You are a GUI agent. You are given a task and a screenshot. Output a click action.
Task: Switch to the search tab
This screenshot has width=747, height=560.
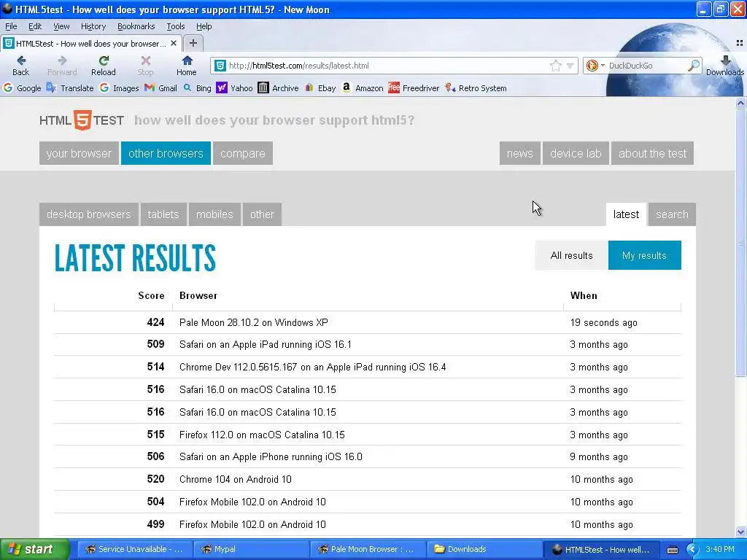point(672,214)
